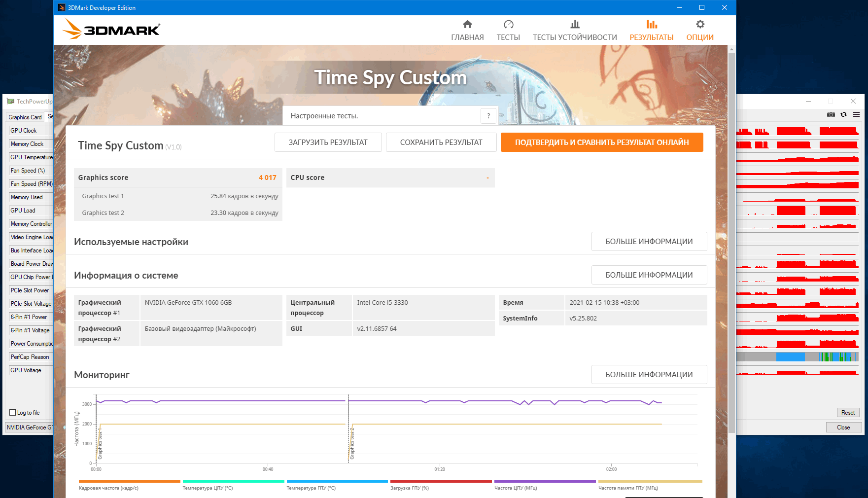Click the 3DMark logo

click(112, 29)
